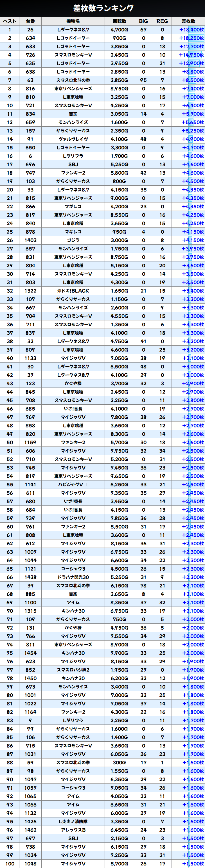Click SBJ name in machine 696 row
This screenshot has height=868, width=205.
(73, 165)
